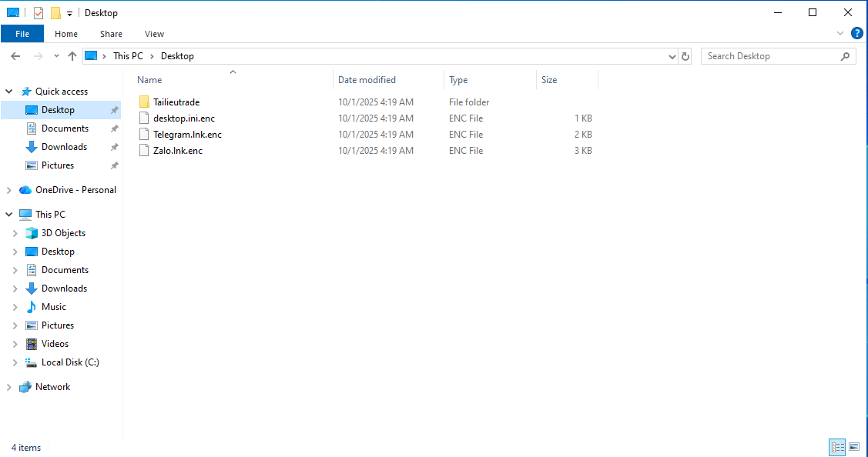Click the Up directory arrow
This screenshot has width=868, height=457.
(72, 56)
